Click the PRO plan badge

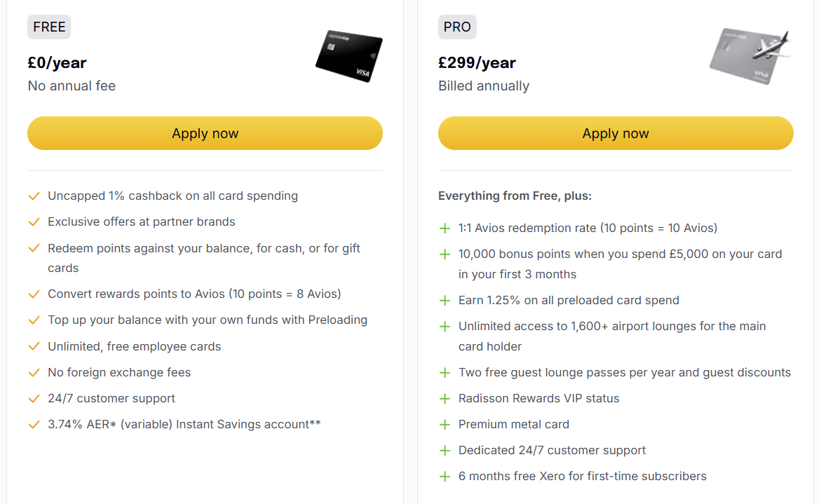[457, 27]
